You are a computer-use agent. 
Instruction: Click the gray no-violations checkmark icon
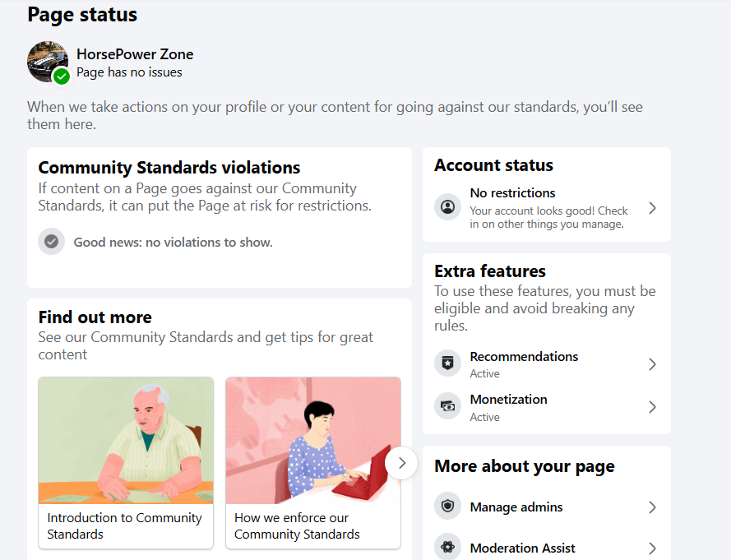(51, 242)
